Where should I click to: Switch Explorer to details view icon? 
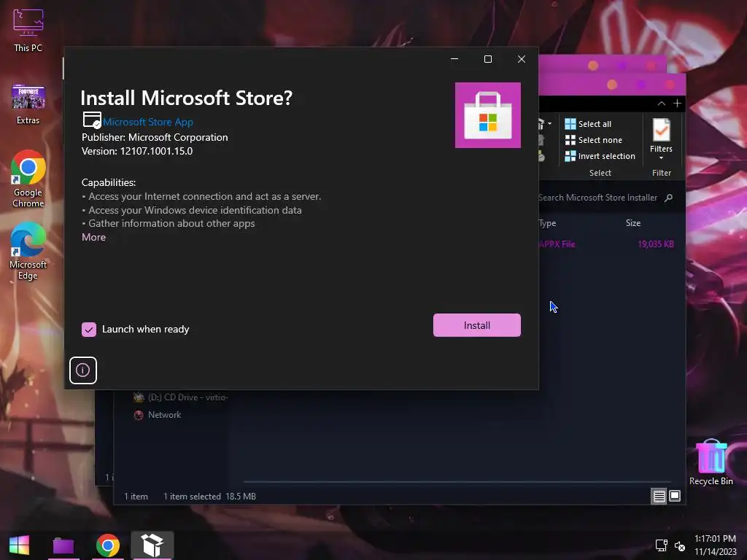coord(659,496)
